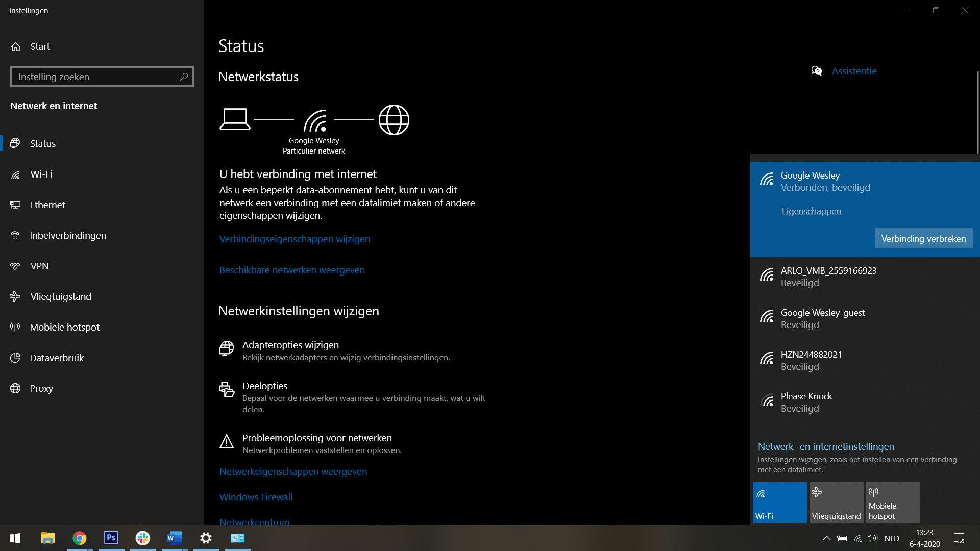
Task: Click the Start home icon in sidebar
Action: [16, 46]
